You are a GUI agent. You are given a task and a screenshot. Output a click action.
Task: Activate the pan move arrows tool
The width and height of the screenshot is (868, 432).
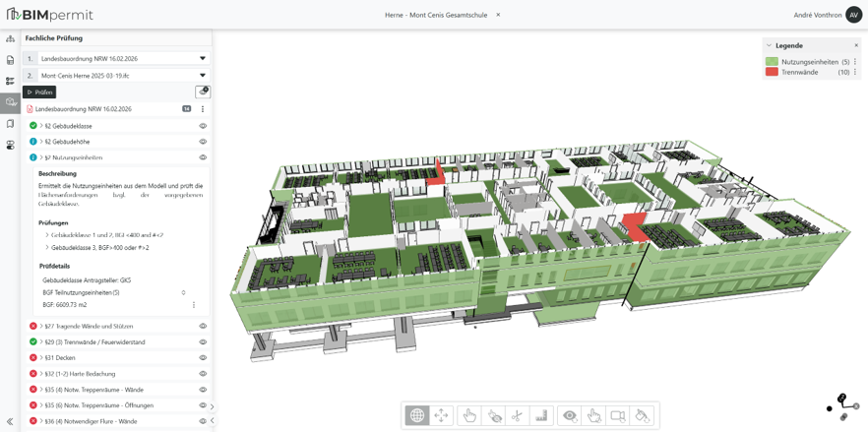pyautogui.click(x=441, y=415)
